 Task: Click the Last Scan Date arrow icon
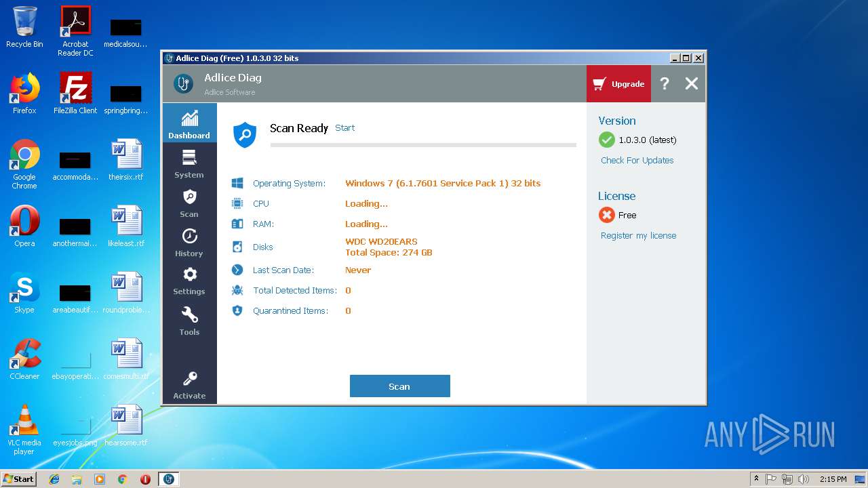tap(237, 270)
